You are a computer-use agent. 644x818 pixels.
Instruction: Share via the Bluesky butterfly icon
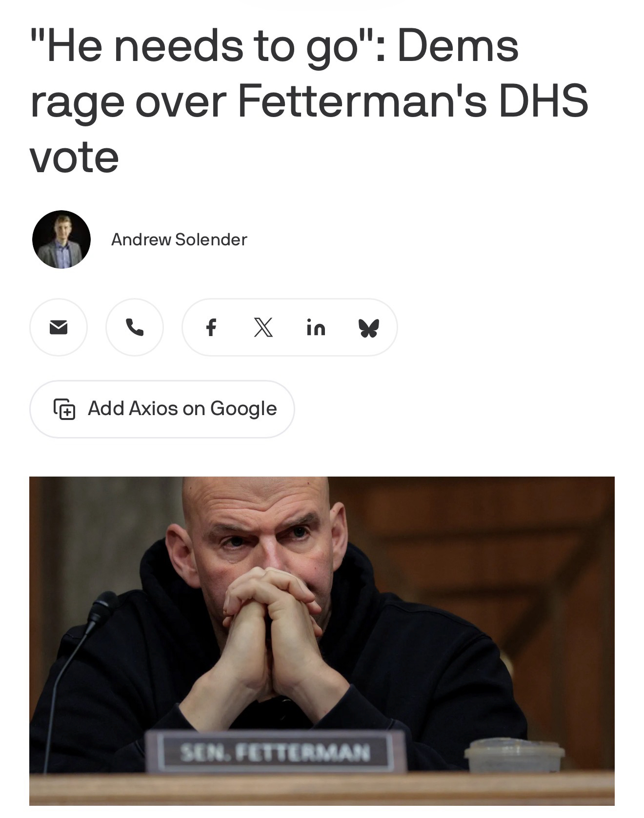pyautogui.click(x=369, y=328)
